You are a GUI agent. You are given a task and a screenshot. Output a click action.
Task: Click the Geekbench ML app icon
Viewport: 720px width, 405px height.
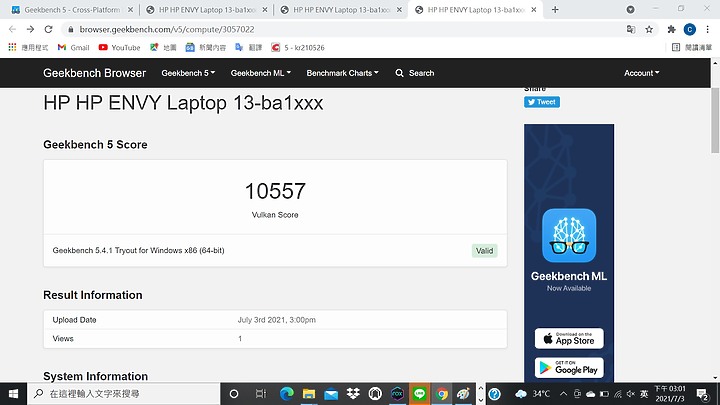tap(569, 236)
